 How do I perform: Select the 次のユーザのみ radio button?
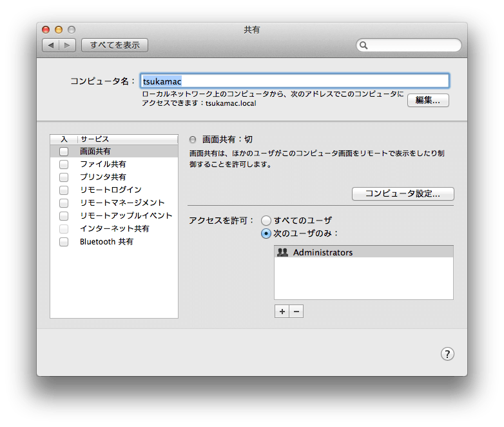click(x=266, y=233)
